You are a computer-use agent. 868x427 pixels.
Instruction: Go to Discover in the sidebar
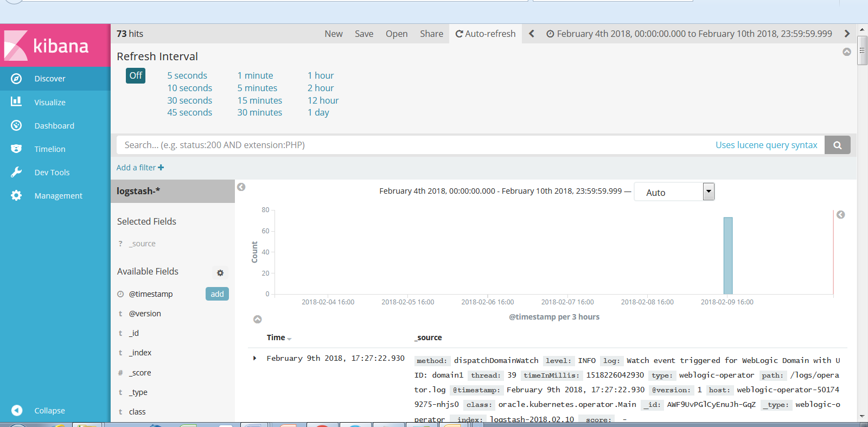coord(50,79)
